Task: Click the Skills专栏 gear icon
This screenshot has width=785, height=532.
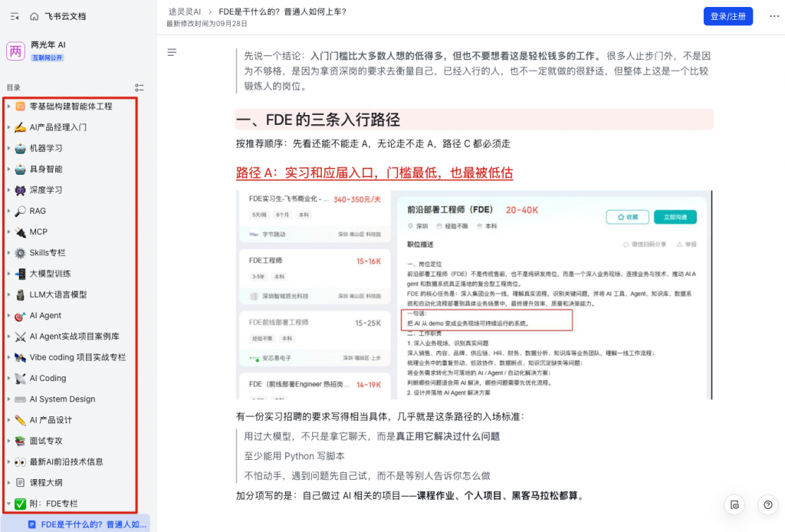Action: pyautogui.click(x=20, y=253)
